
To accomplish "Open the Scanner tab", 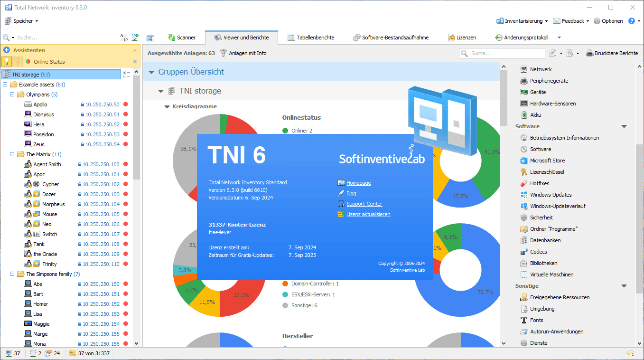I will point(181,38).
